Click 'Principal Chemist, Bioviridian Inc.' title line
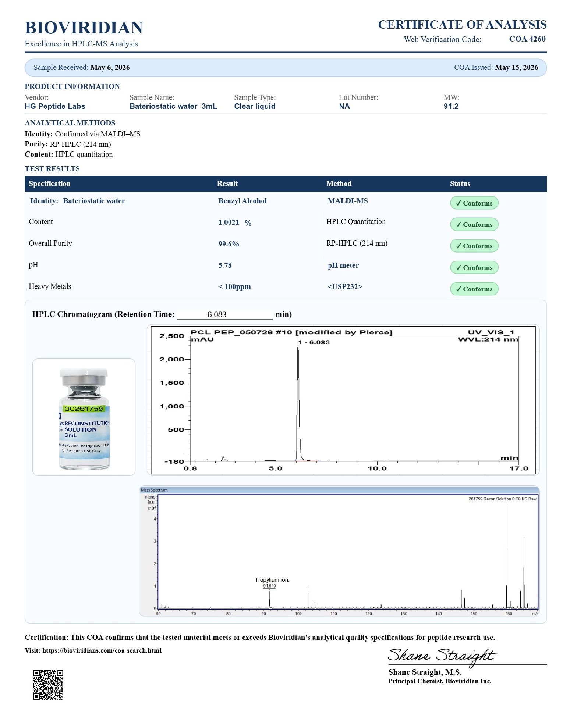 click(x=440, y=681)
